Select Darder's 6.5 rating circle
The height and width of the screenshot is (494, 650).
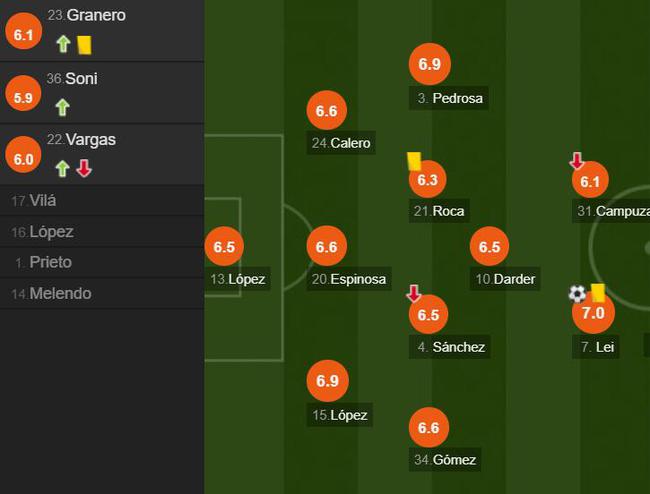490,247
